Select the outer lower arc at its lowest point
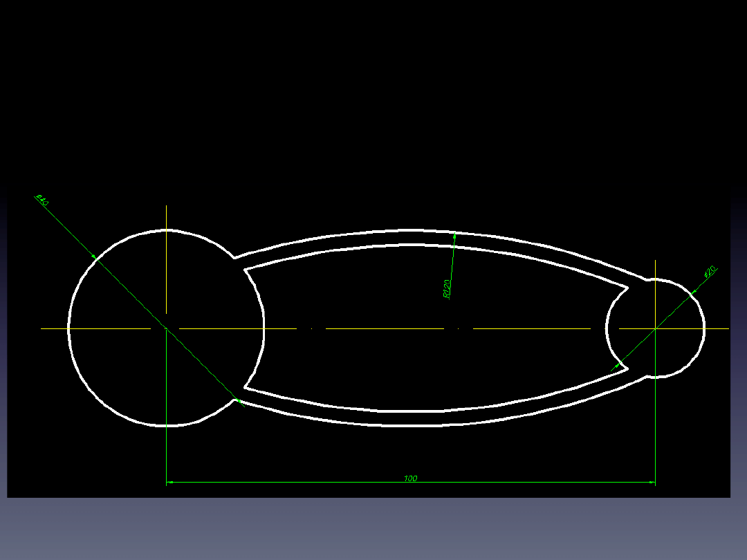The image size is (747, 560). point(411,425)
